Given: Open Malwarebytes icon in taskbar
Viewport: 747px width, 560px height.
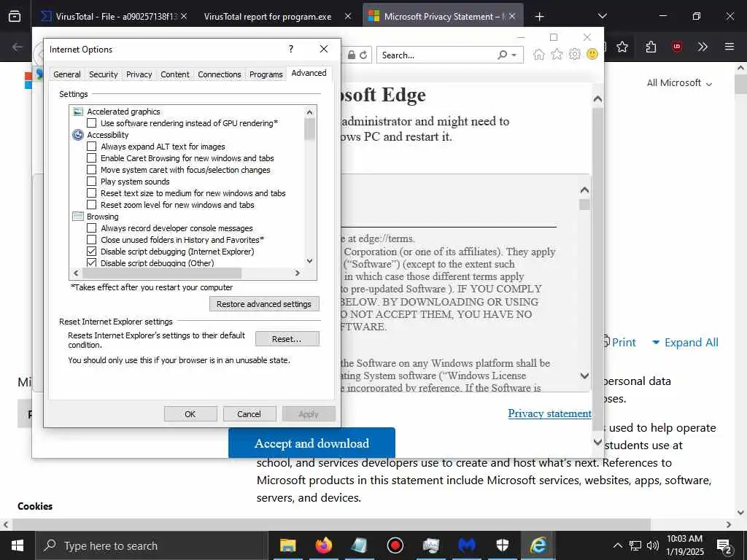Looking at the screenshot, I should 467,545.
